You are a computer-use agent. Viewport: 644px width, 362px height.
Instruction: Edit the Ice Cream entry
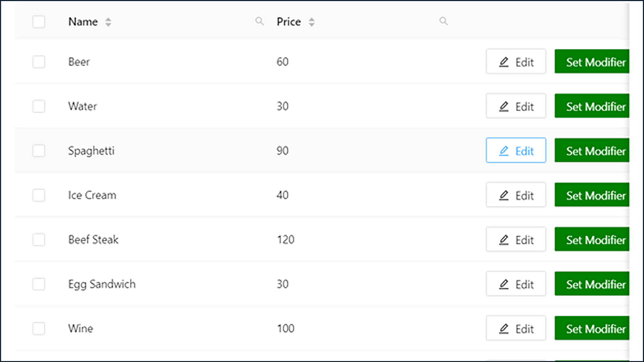coord(516,195)
